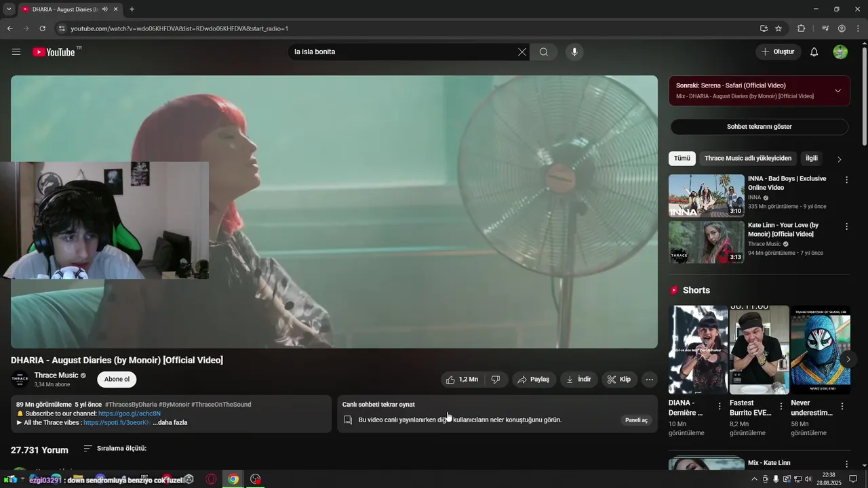Open the goo.gl subscribe link

pos(130,413)
